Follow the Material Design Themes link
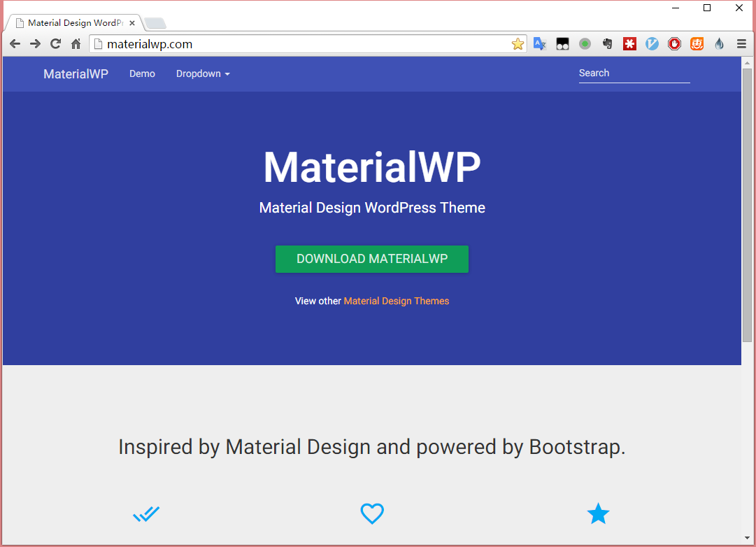Viewport: 756px width, 547px height. [396, 301]
